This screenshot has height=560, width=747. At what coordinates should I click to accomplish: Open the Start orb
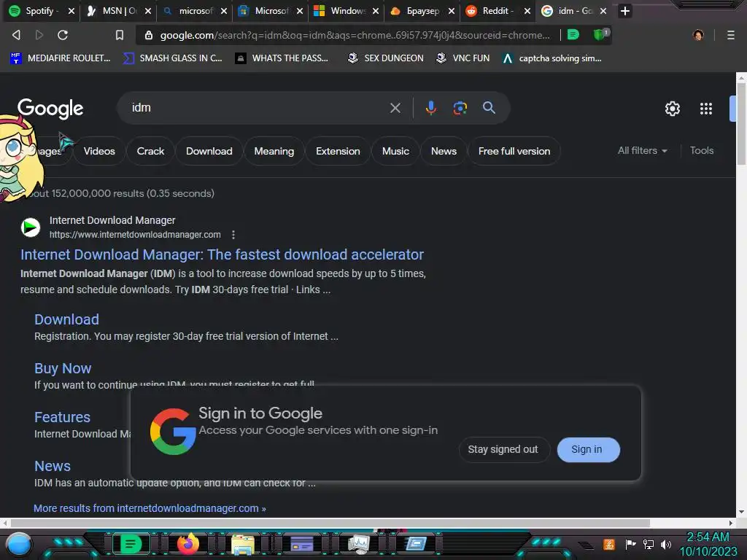19,544
